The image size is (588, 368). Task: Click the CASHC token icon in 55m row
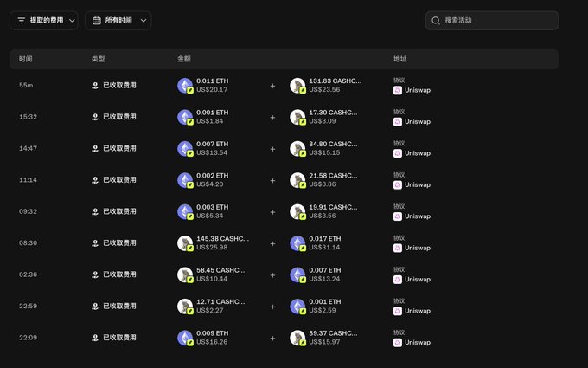pyautogui.click(x=297, y=85)
